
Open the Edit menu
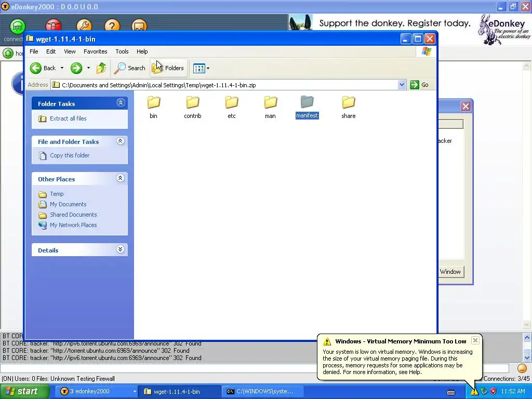[51, 51]
